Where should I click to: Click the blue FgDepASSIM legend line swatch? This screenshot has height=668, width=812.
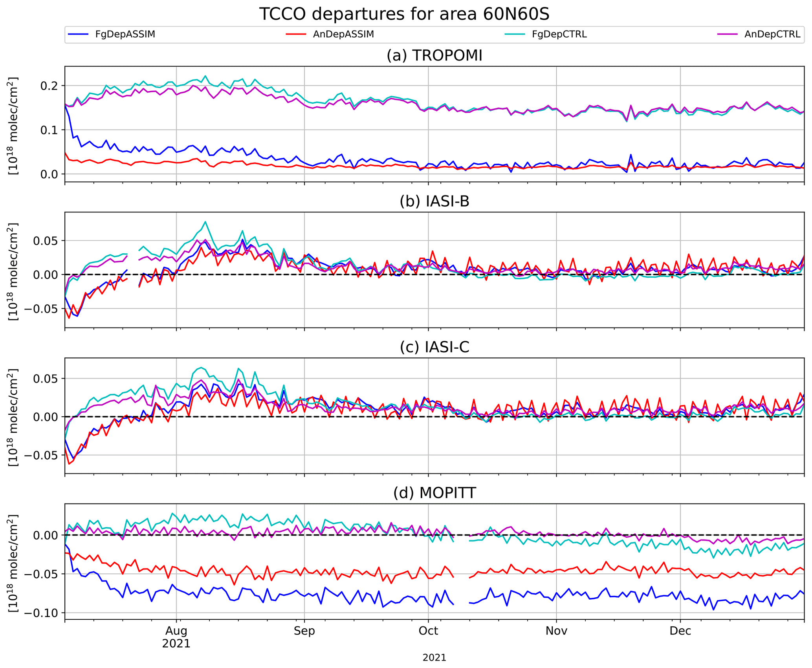pyautogui.click(x=78, y=35)
